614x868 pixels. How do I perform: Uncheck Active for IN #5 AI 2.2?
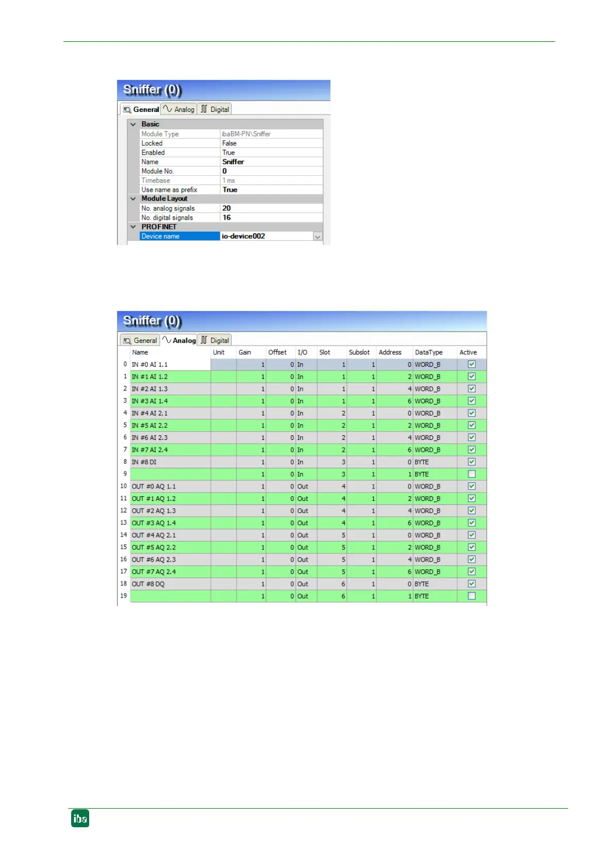click(x=471, y=425)
